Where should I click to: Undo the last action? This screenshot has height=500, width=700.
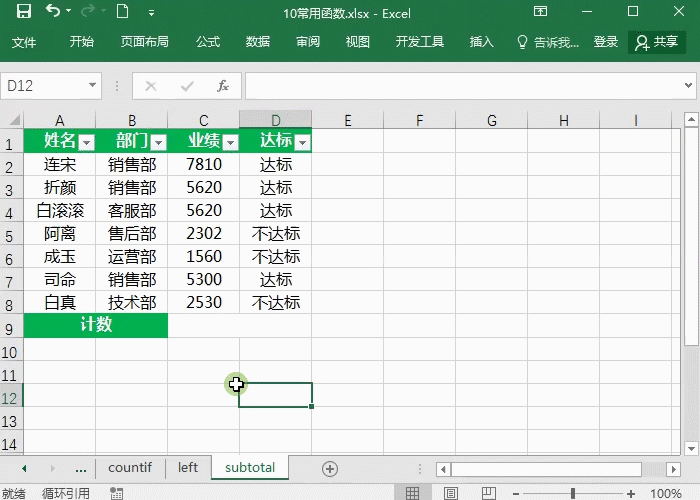53,11
